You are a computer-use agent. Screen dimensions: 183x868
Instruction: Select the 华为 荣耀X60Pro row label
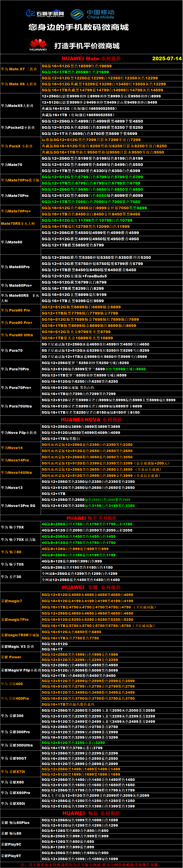click(15, 793)
